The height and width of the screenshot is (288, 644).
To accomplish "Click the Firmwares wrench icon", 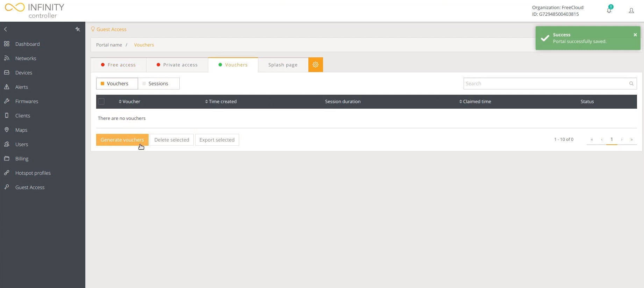I will coord(7,101).
